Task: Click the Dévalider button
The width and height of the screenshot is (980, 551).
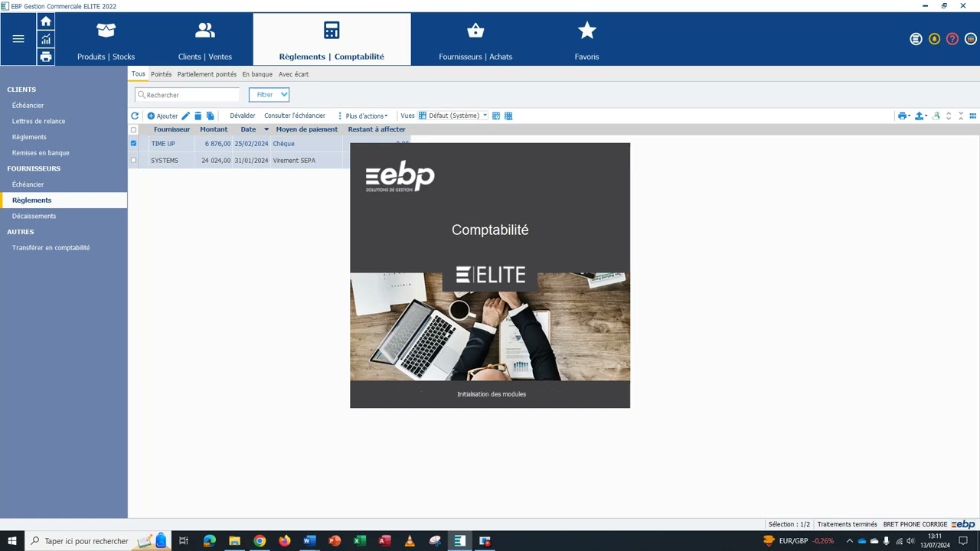Action: point(243,116)
